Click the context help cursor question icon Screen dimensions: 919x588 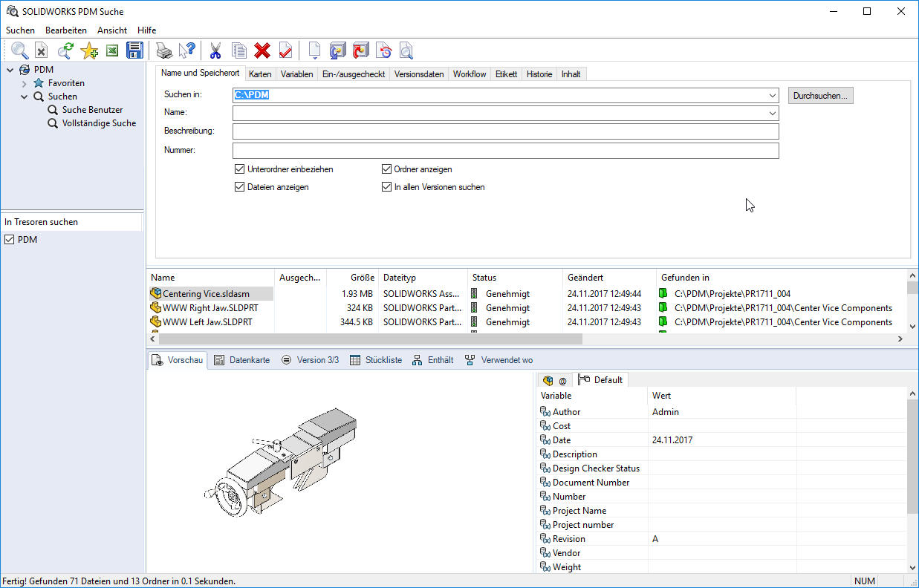(186, 50)
